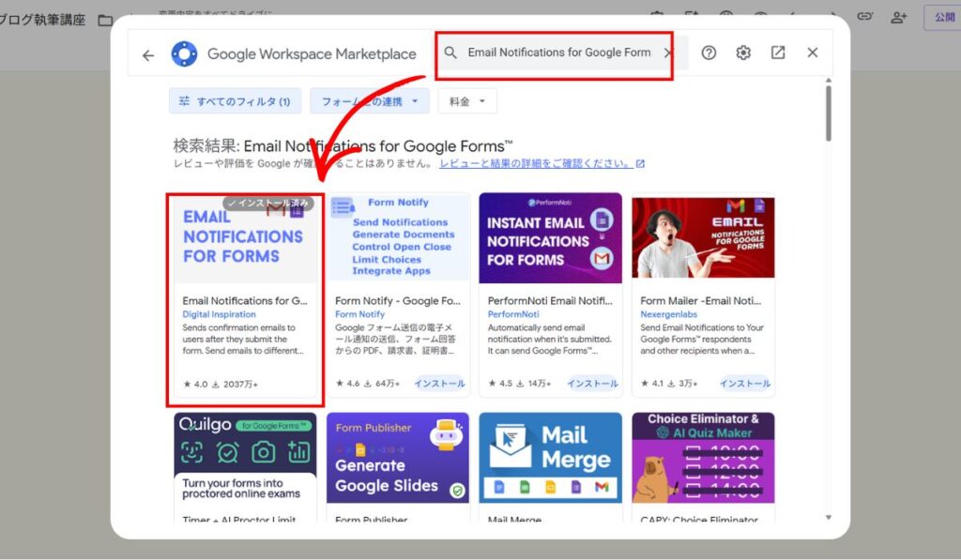Open Email Notifications for Forms thumbnail
Screen dimensions: 961x560
coord(245,239)
